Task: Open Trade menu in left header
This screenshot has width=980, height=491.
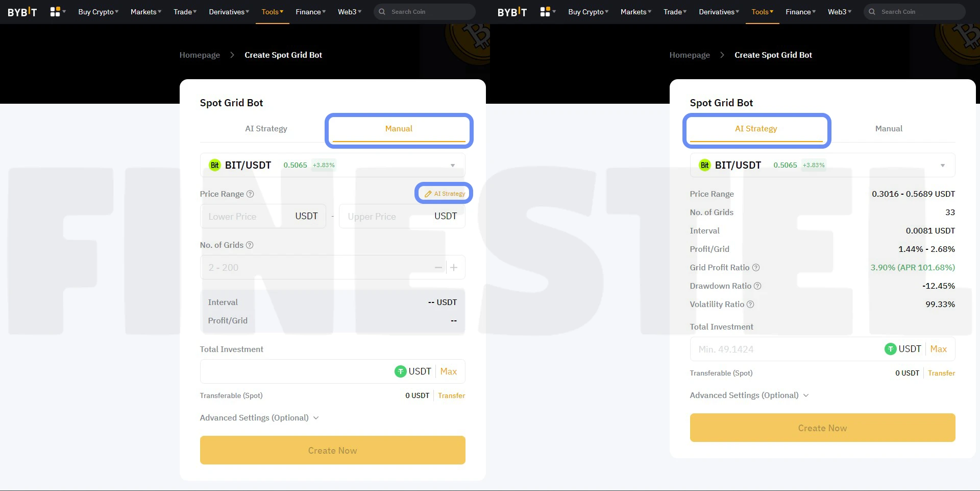Action: [185, 12]
